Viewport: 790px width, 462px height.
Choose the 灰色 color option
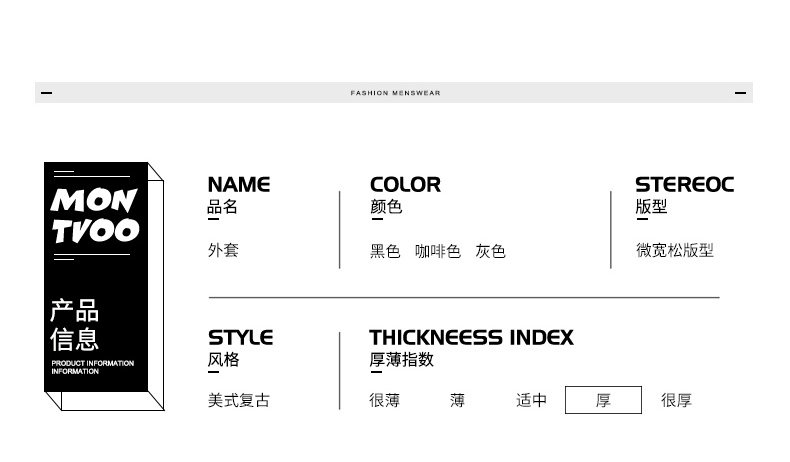pyautogui.click(x=490, y=251)
